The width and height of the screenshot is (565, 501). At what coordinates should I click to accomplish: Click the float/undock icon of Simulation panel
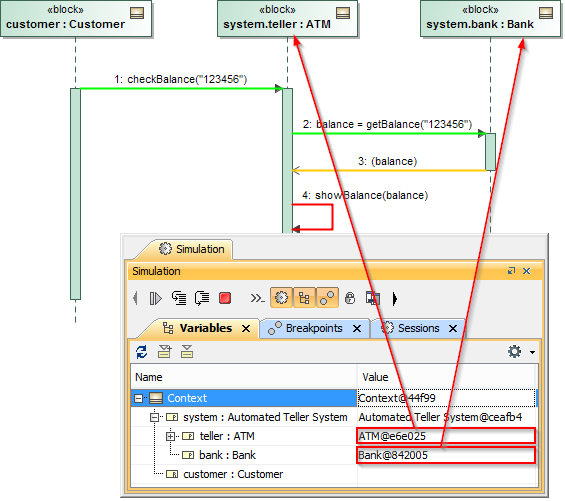tap(511, 271)
